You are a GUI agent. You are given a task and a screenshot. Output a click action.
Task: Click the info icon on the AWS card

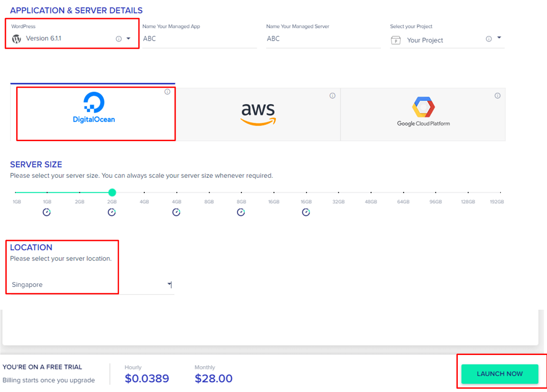(332, 95)
